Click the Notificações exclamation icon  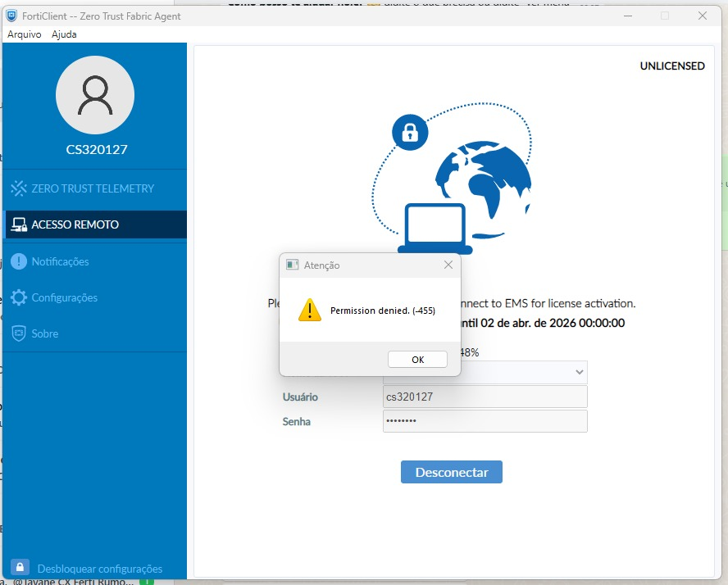pyautogui.click(x=19, y=261)
